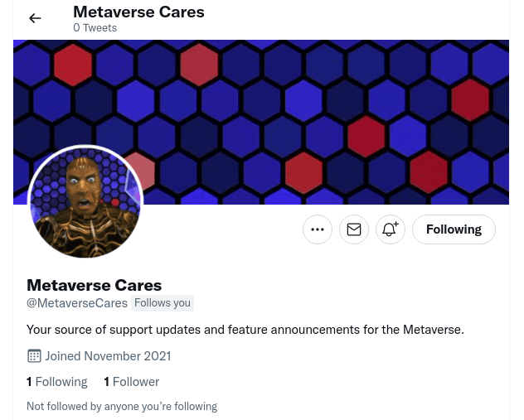Viewport: 524px width, 420px height.
Task: Open the Metaverse Cares profile picture
Action: [85, 201]
